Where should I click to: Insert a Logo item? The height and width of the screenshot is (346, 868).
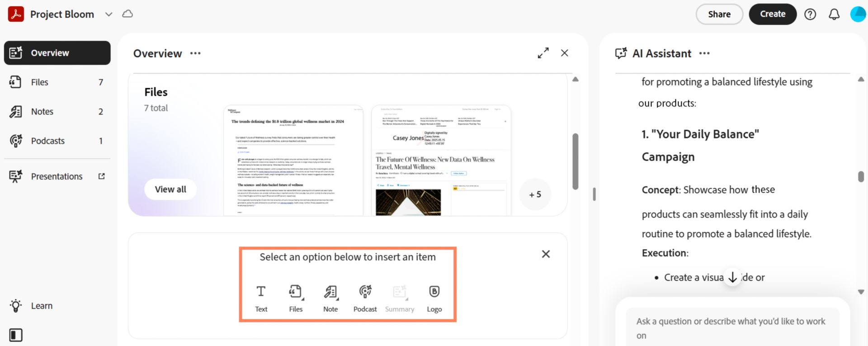pos(434,299)
